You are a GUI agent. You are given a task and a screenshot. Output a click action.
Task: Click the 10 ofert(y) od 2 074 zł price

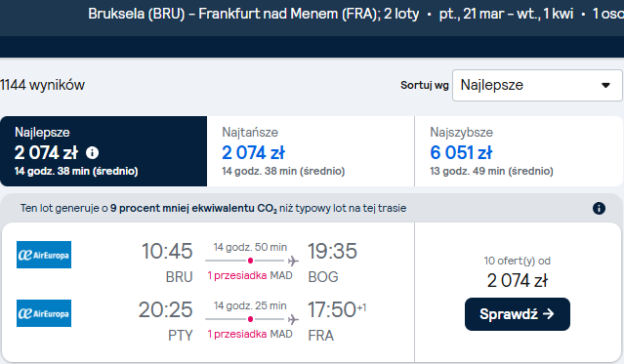(518, 273)
